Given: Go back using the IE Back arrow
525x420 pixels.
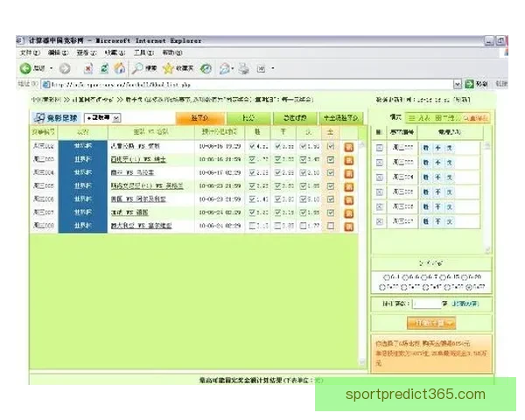Looking at the screenshot, I should pyautogui.click(x=25, y=68).
